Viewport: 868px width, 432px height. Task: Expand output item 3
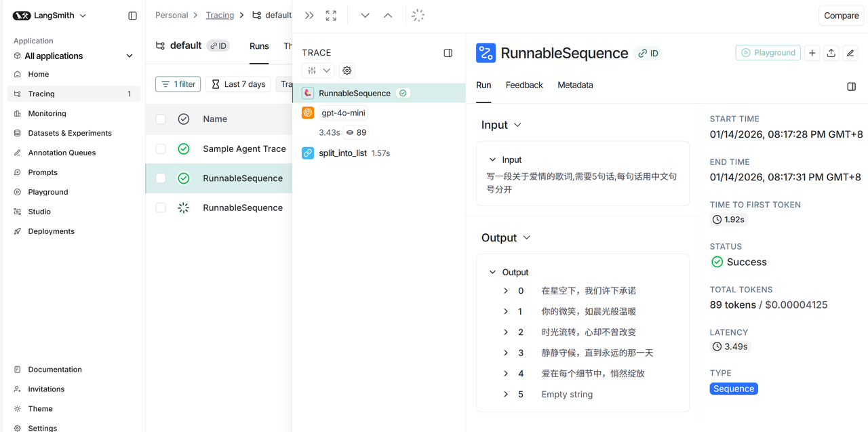(x=506, y=353)
